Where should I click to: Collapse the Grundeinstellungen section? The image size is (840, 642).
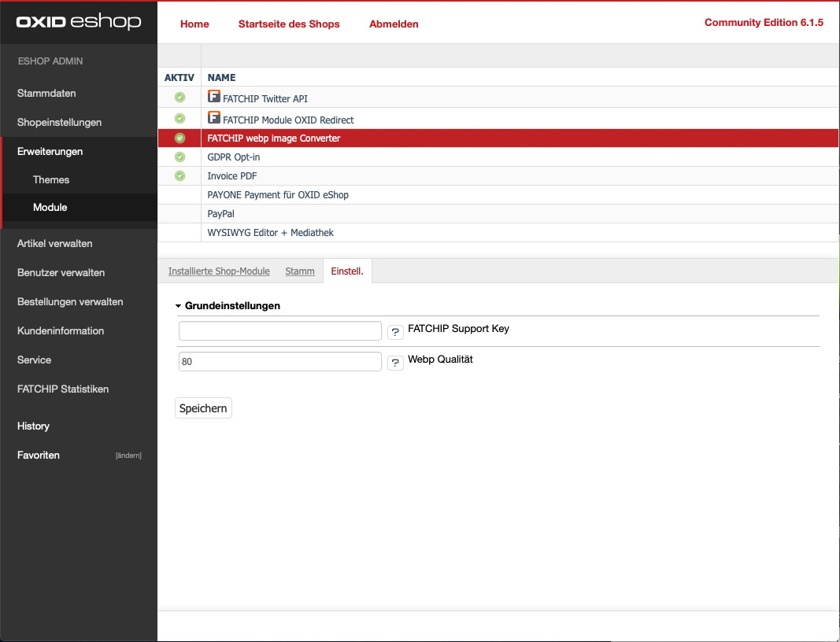click(x=179, y=305)
